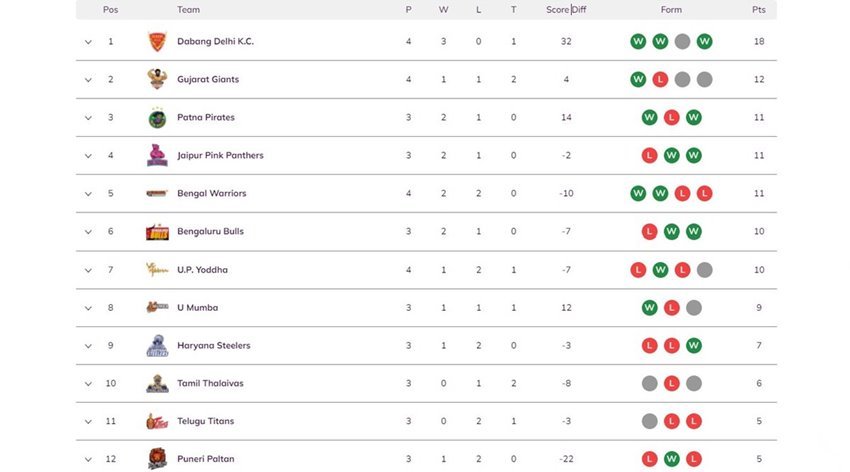
Task: Click the Puneri Paltan team logo
Action: tap(157, 459)
